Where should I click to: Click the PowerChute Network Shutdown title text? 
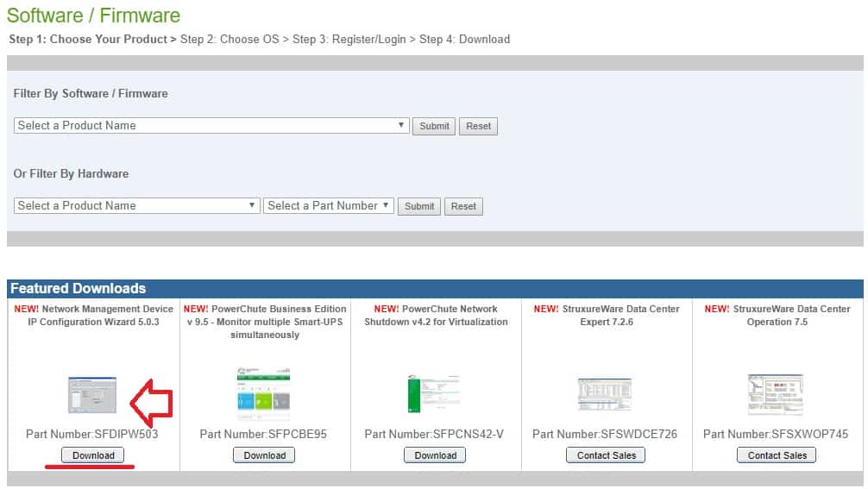[436, 316]
